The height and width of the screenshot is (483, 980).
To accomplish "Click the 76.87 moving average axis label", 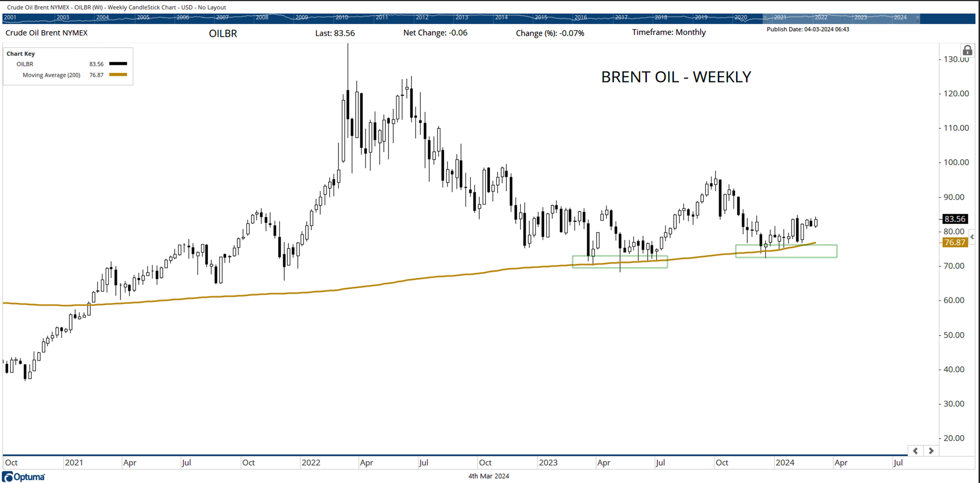I will click(954, 243).
